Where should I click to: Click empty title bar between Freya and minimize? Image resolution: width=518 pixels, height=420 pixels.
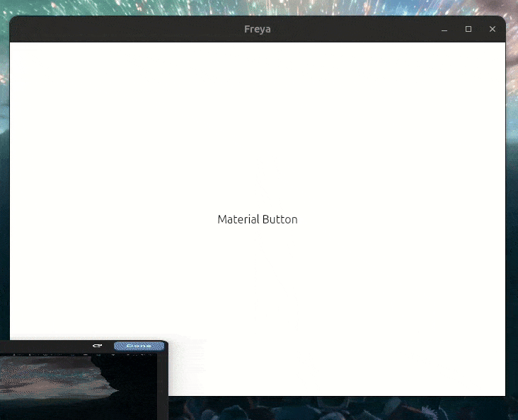coord(354,30)
